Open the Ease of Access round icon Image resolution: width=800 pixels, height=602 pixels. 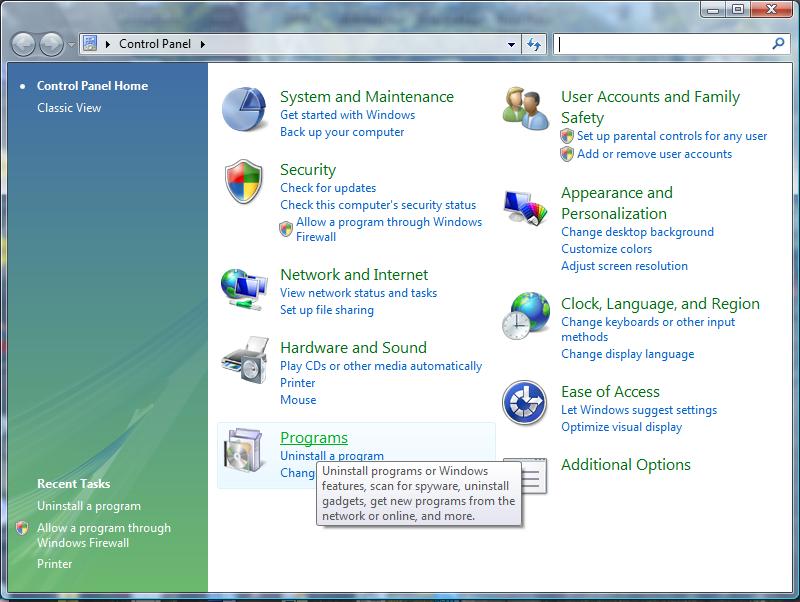coord(524,403)
